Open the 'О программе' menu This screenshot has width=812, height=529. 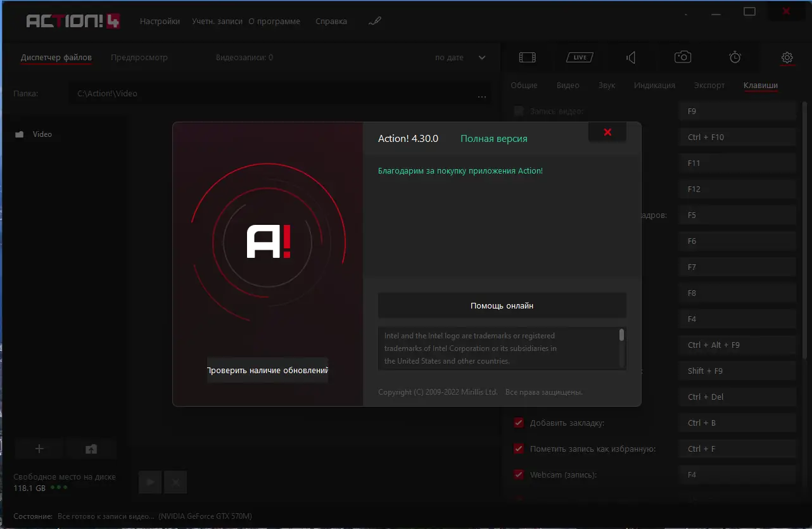click(x=274, y=21)
